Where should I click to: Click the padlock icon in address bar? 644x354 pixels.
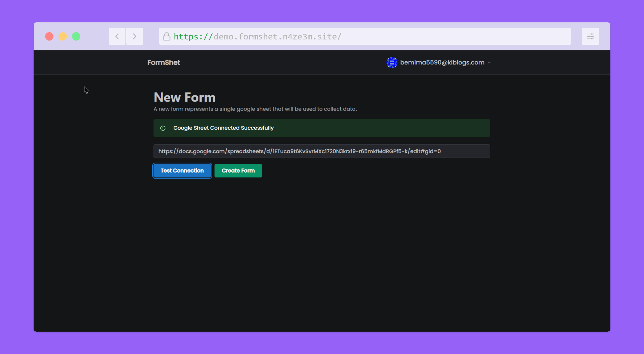(x=167, y=37)
